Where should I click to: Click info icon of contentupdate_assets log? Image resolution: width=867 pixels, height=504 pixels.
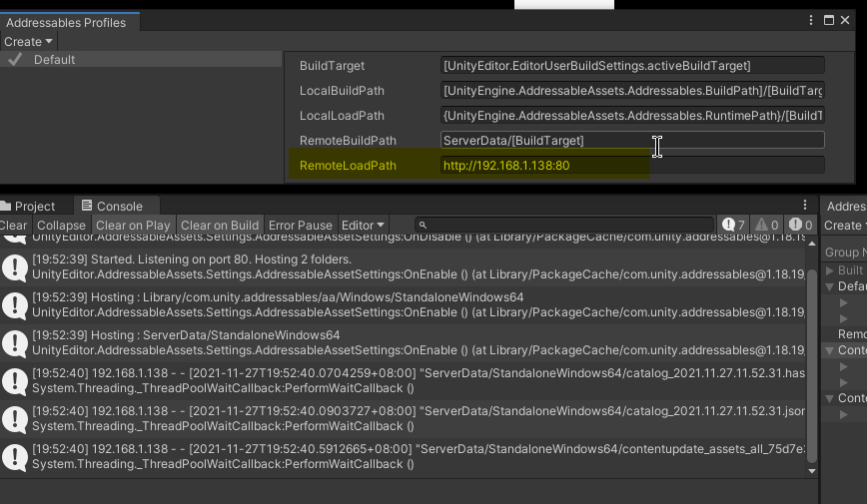click(x=15, y=457)
